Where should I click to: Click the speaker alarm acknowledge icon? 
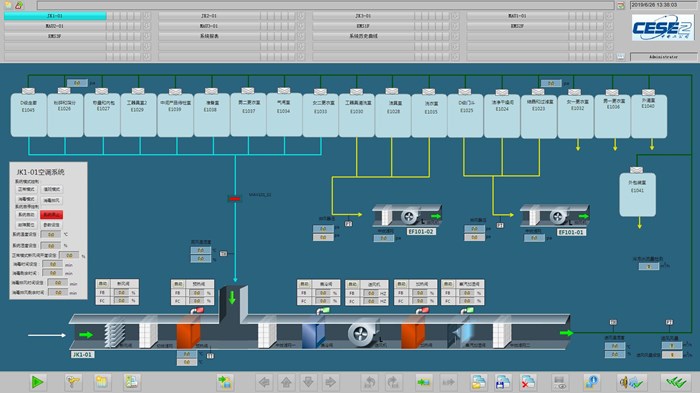point(630,382)
